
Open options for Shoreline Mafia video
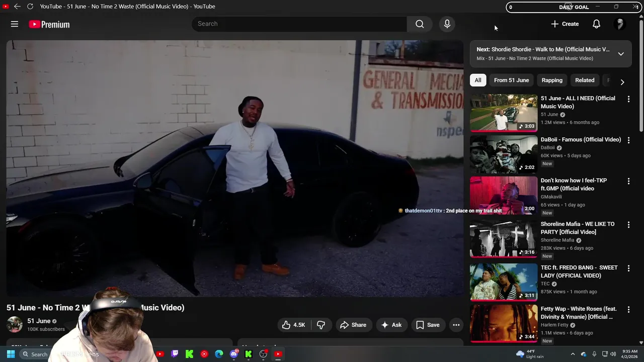tap(628, 225)
